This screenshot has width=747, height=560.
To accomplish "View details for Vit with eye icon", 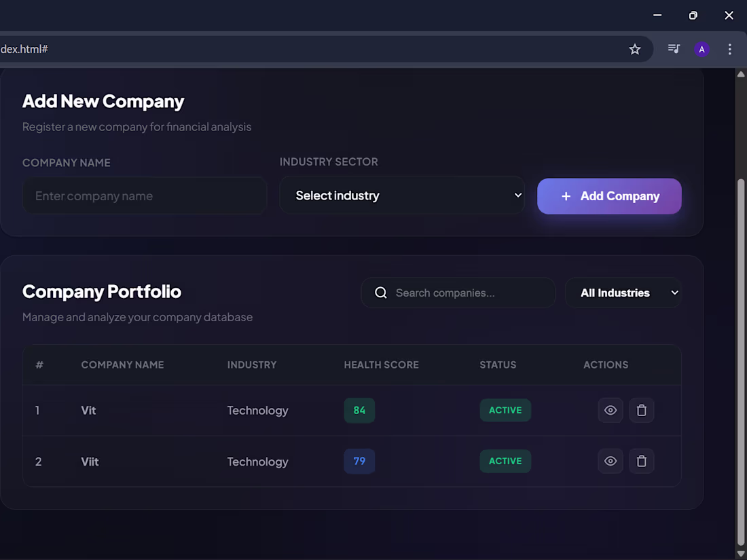I will coord(611,411).
